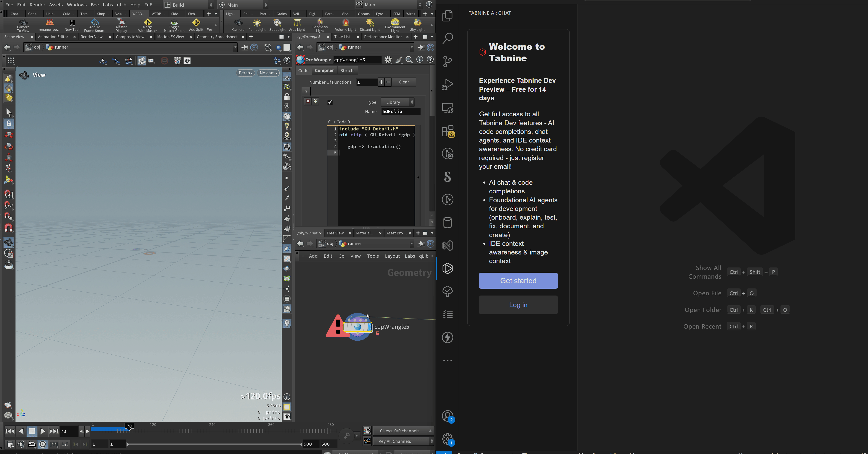Click the code editor vertical scrollbar handle
The image size is (868, 454).
[418, 178]
